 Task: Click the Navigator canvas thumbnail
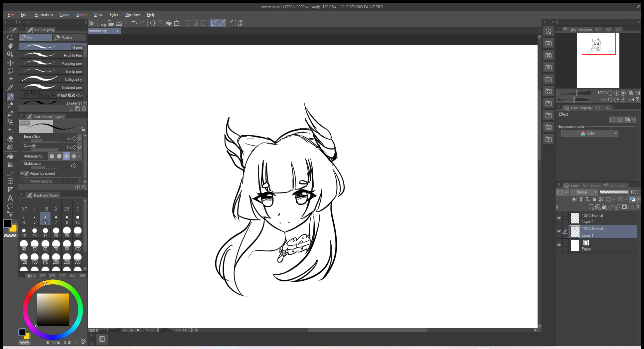click(598, 61)
